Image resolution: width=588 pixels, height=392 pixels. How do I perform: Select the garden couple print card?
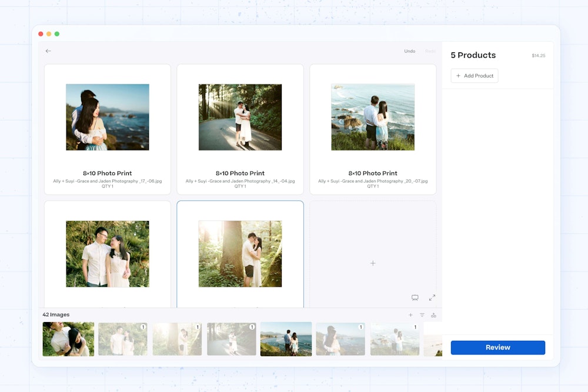coord(108,254)
